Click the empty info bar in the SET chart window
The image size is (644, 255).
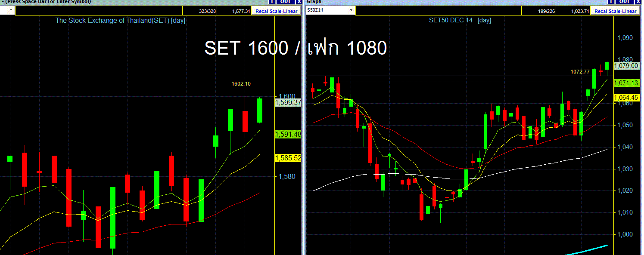click(x=99, y=11)
